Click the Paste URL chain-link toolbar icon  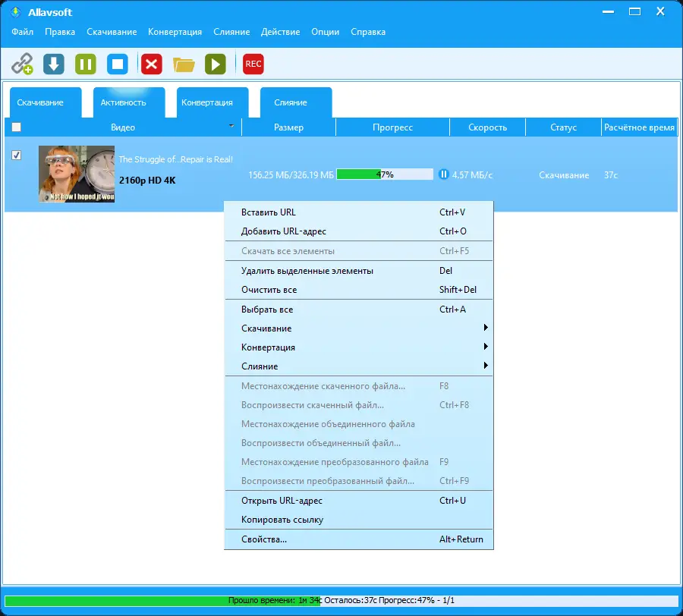click(22, 64)
